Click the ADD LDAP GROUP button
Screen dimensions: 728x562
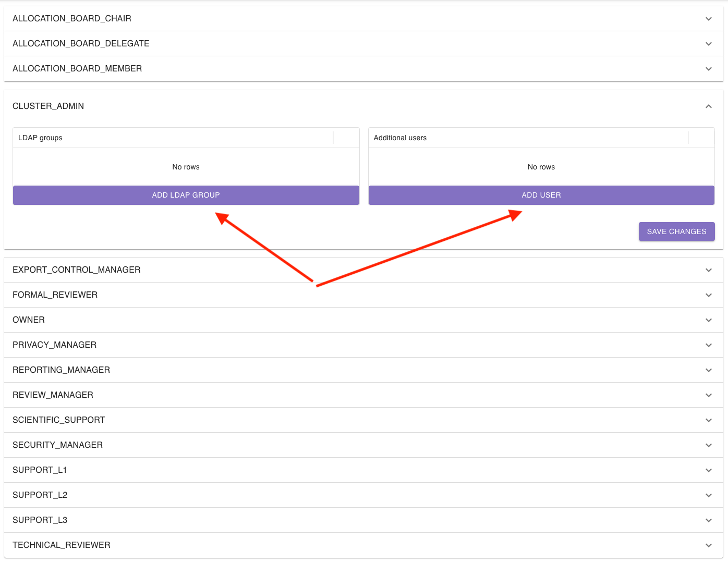pyautogui.click(x=186, y=195)
